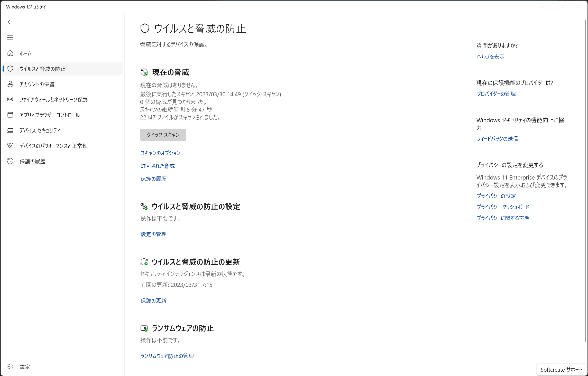
Task: Click ウイルスと脅威の防止の更新 heading
Action: pyautogui.click(x=196, y=262)
